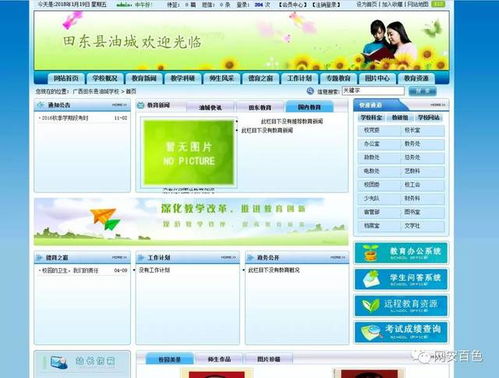Image resolution: width=499 pixels, height=378 pixels.
Task: Click the NO PICTURE placeholder image
Action: click(x=189, y=153)
